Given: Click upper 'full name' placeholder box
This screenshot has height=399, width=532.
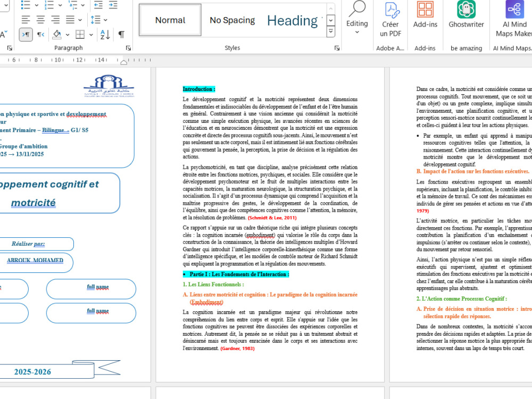Looking at the screenshot, I should 91,289.
